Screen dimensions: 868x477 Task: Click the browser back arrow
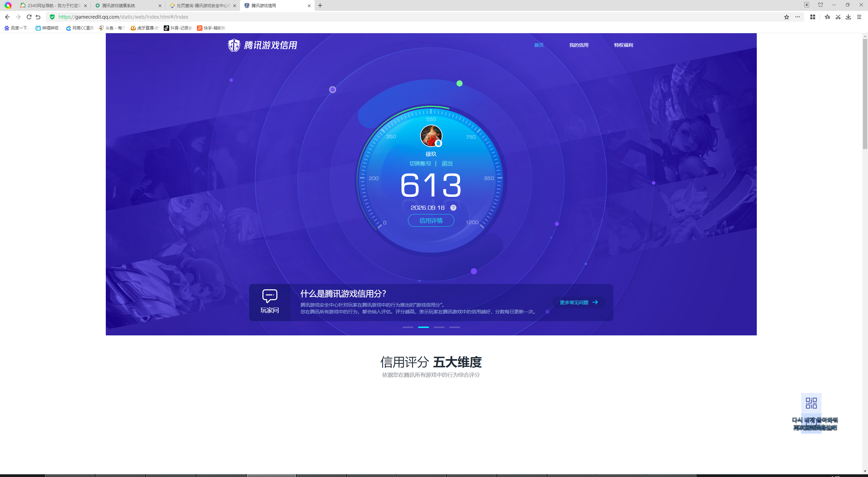pyautogui.click(x=7, y=17)
